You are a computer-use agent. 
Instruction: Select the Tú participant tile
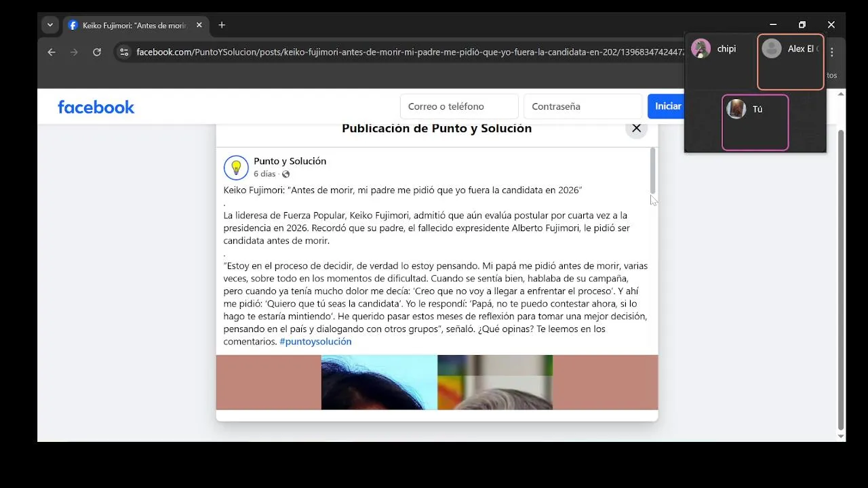[755, 123]
